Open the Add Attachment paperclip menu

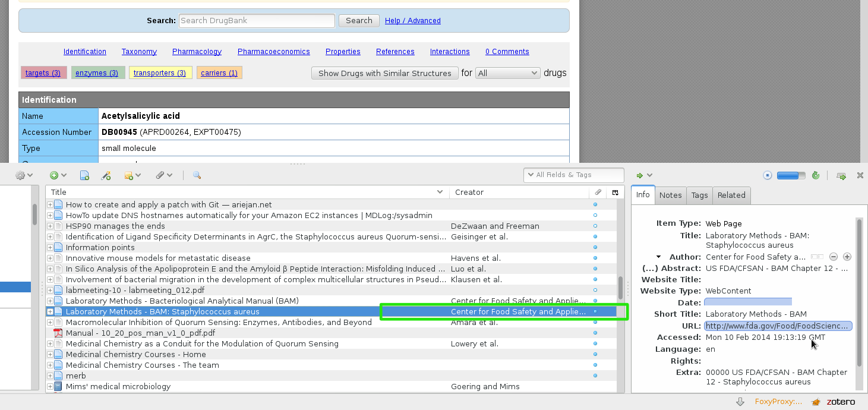(x=164, y=175)
